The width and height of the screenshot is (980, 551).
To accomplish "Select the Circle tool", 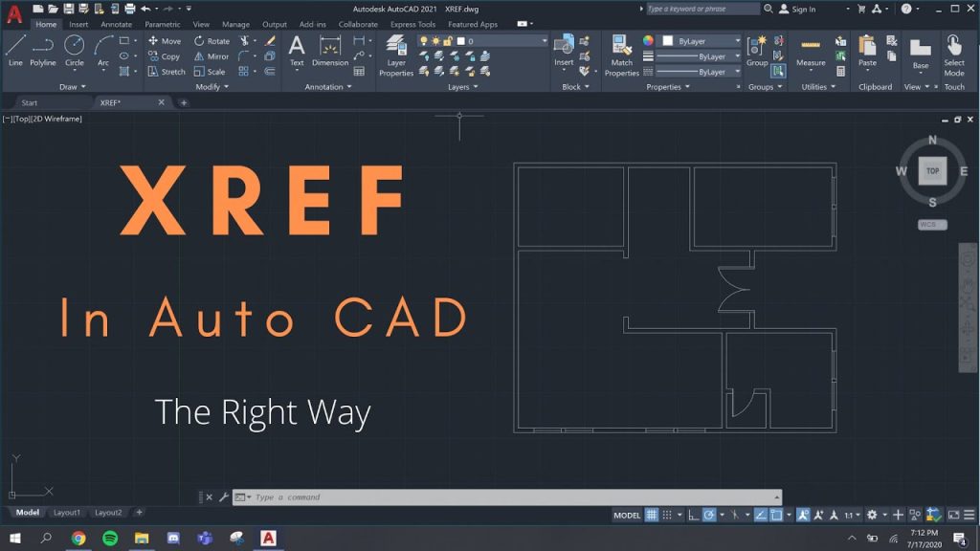I will [x=75, y=51].
